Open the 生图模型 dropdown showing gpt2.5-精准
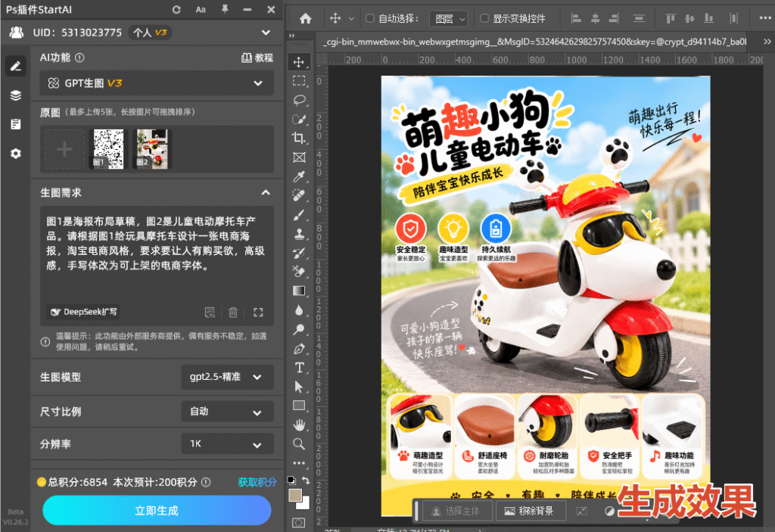Screen dimensions: 775x532 click(x=227, y=378)
